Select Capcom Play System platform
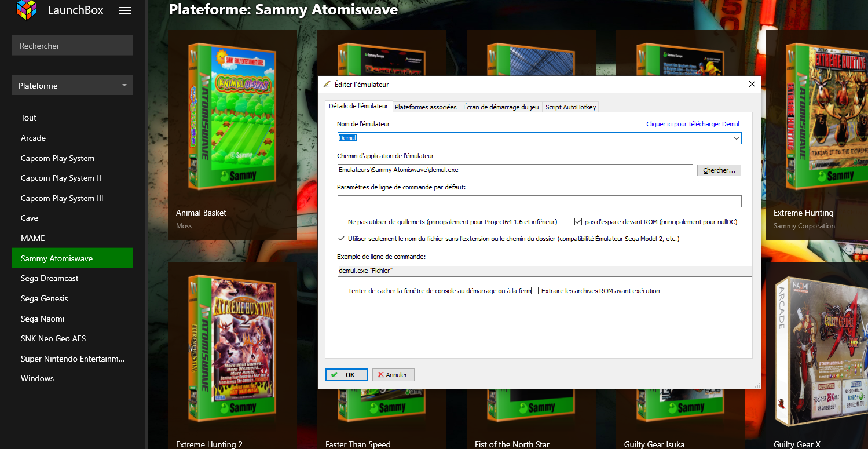 point(72,158)
